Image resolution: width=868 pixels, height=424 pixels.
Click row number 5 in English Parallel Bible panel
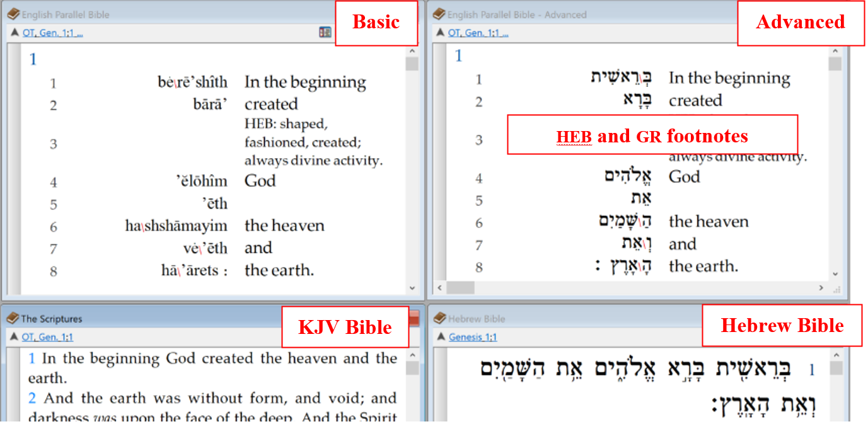point(54,205)
